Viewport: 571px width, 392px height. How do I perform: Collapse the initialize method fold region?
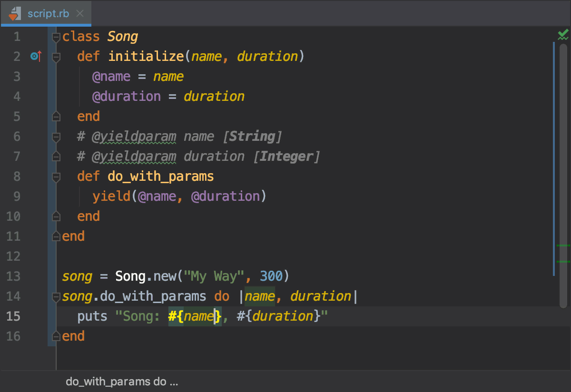[56, 56]
